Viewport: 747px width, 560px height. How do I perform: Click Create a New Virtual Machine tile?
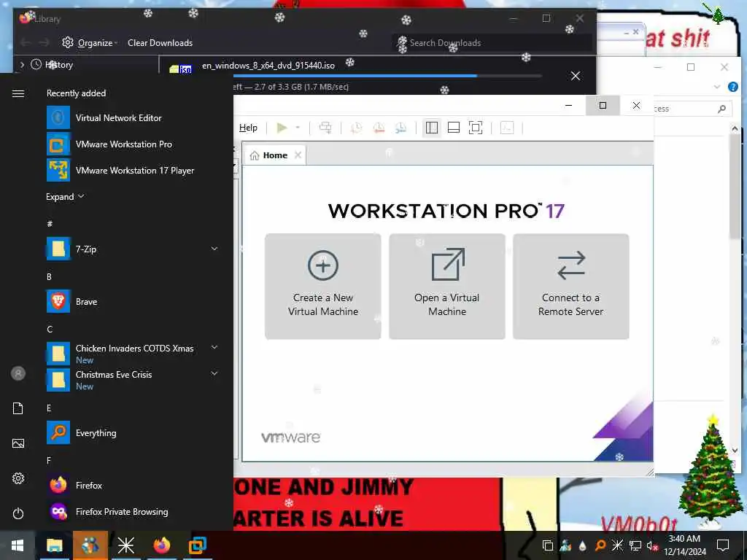click(x=323, y=286)
